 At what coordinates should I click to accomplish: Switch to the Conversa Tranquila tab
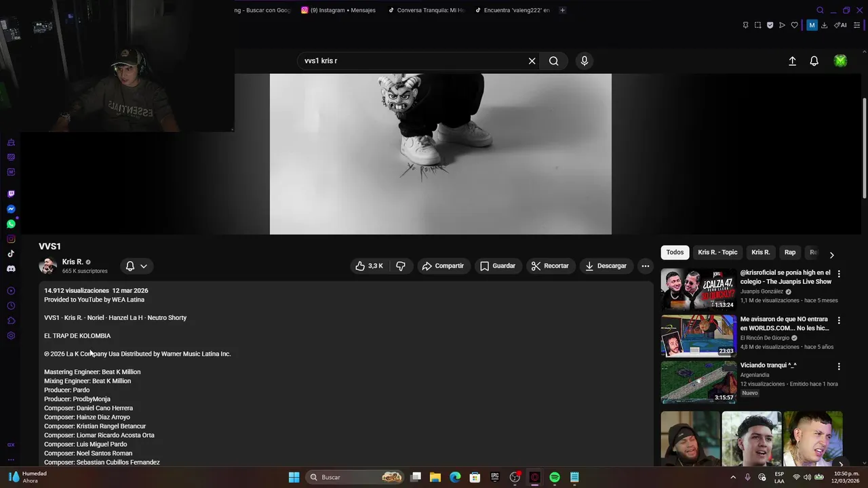[x=427, y=10]
